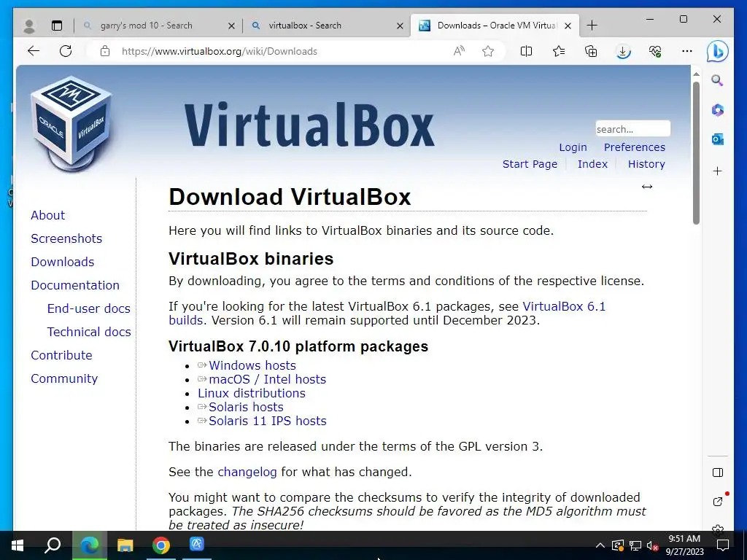Viewport: 747px width, 560px height.
Task: Open sidebar search icon
Action: click(x=718, y=80)
